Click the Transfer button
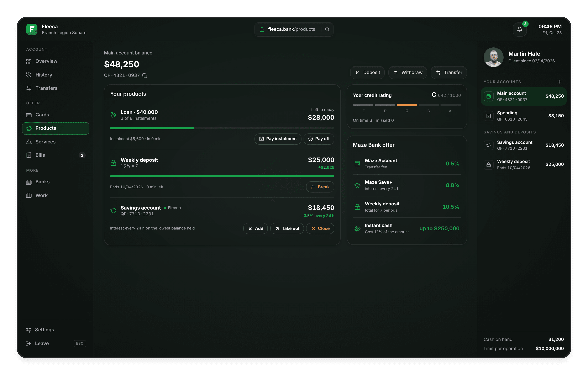This screenshot has width=588, height=375. pyautogui.click(x=449, y=73)
